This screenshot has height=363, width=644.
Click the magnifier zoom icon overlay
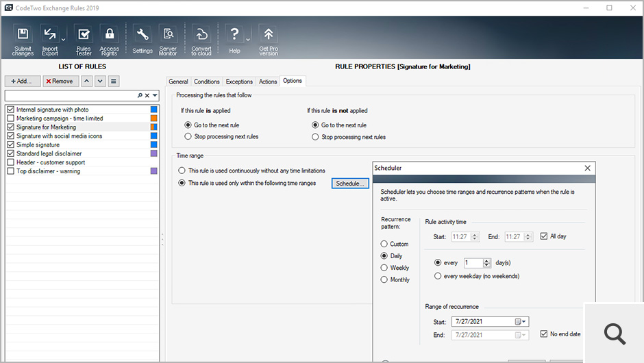tap(615, 334)
